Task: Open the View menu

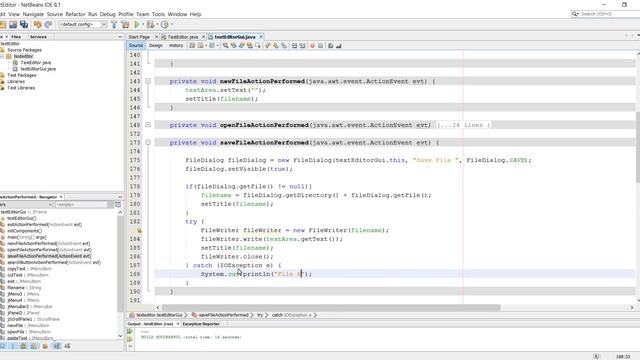Action: [14, 14]
